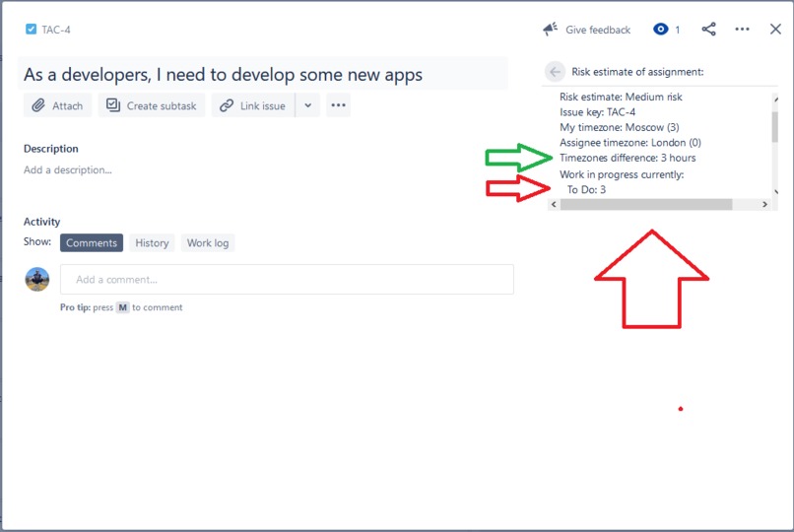Click the Activity heading
The image size is (794, 532).
click(x=41, y=222)
